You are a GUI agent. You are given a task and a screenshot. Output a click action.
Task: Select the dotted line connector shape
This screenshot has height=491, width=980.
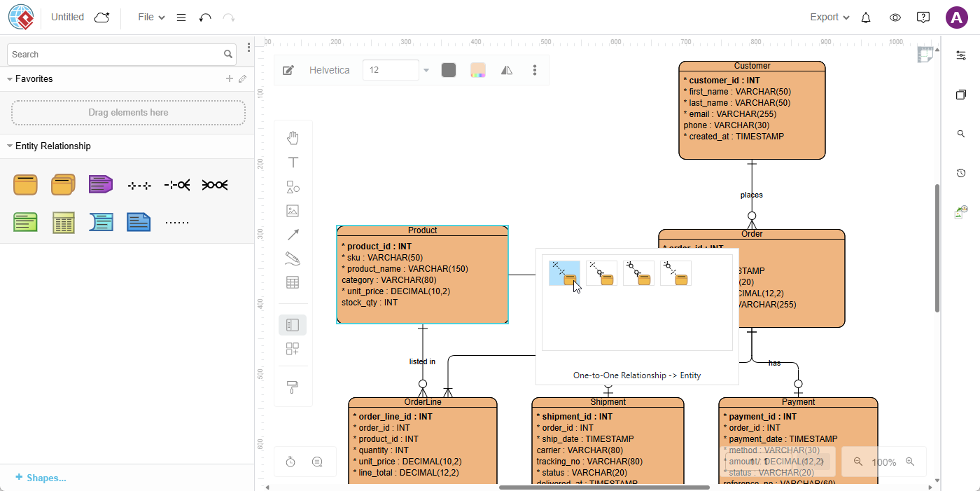point(177,223)
